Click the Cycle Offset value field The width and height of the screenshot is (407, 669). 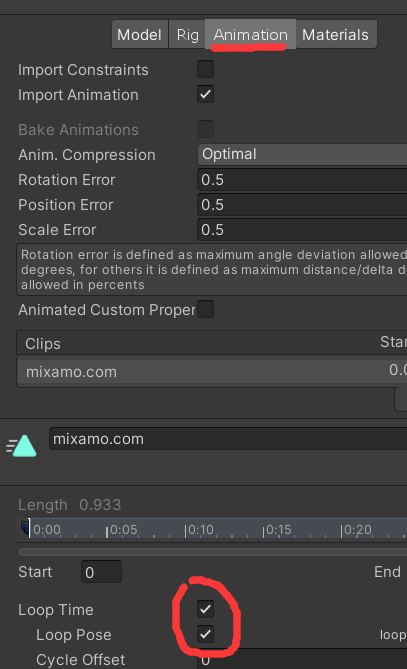point(302,660)
